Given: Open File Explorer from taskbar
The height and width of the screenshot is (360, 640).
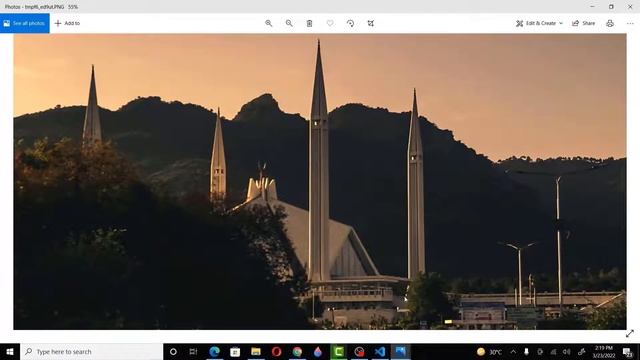Looking at the screenshot, I should [256, 351].
